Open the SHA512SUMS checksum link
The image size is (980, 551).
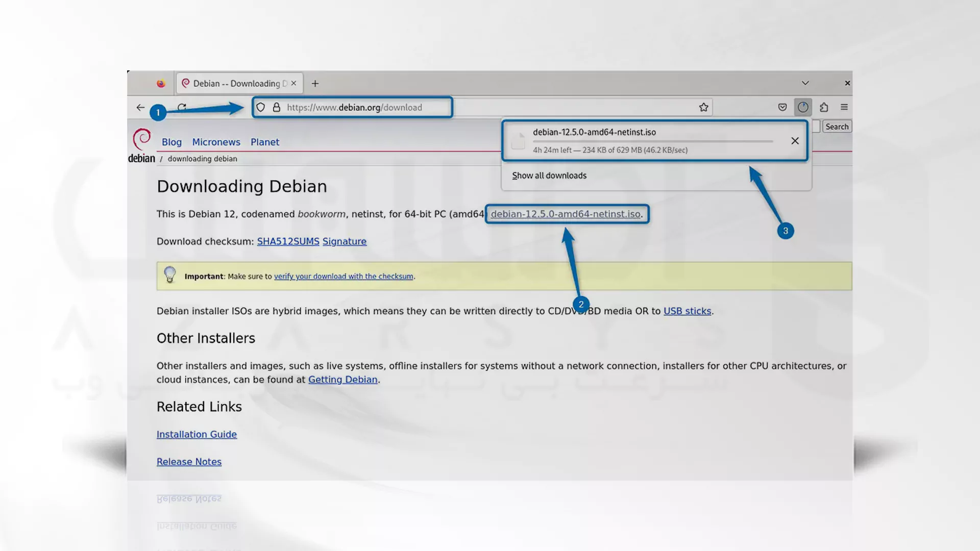[288, 241]
